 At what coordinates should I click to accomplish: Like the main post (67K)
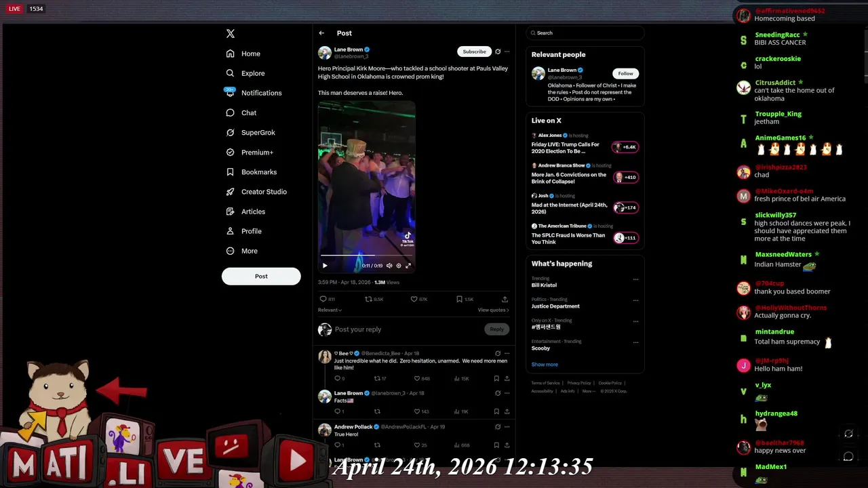click(x=419, y=299)
